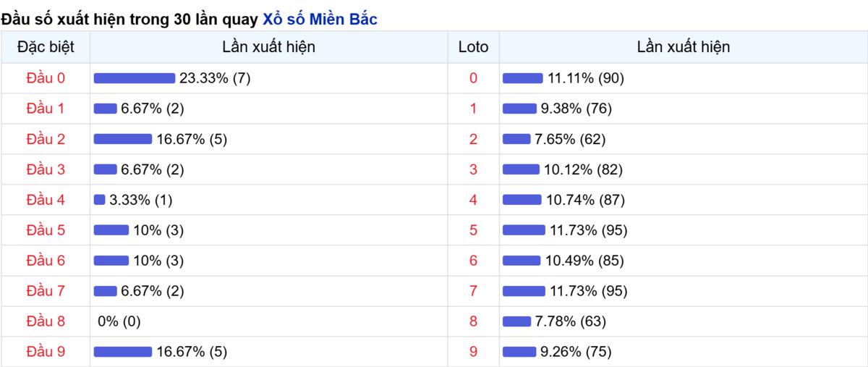Click the Loto 0 bar showing 11.11%
Screen dimensions: 868x367
click(x=522, y=78)
